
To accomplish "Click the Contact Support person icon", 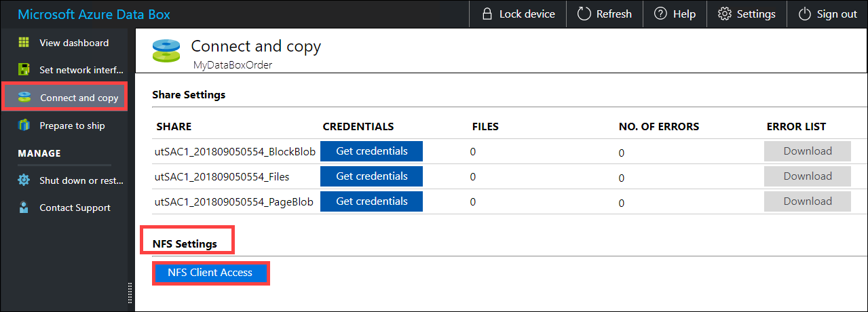I will [24, 208].
